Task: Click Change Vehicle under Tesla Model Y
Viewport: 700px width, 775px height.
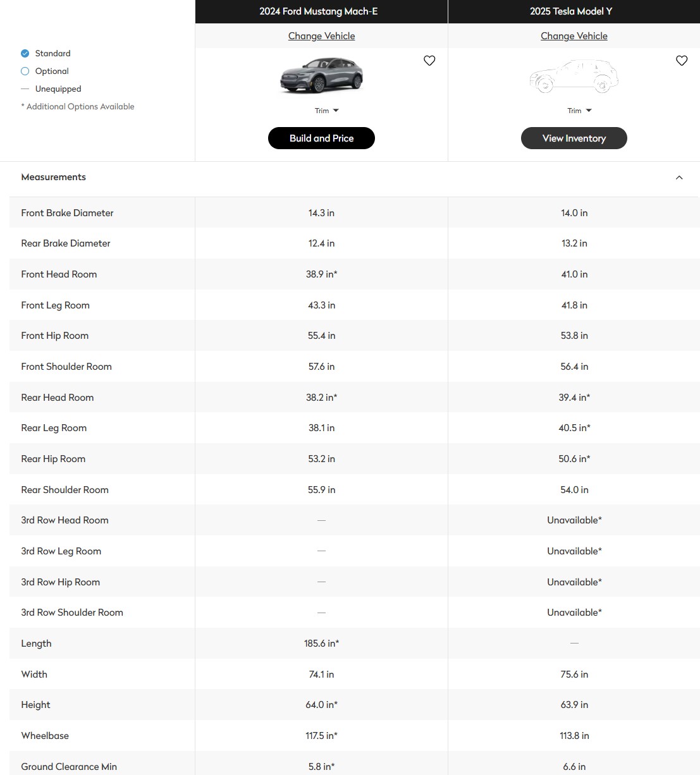Action: 574,36
